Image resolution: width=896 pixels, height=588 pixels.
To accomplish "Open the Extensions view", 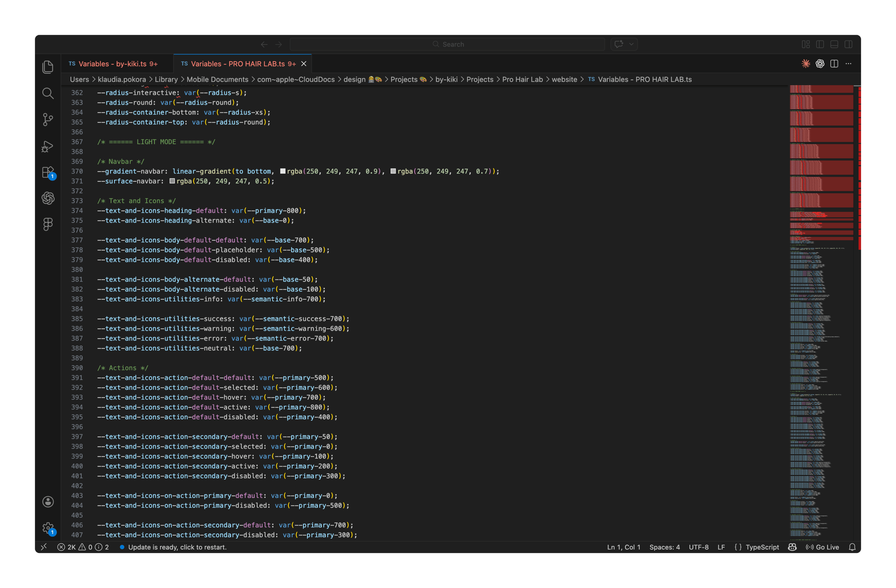I will [48, 173].
